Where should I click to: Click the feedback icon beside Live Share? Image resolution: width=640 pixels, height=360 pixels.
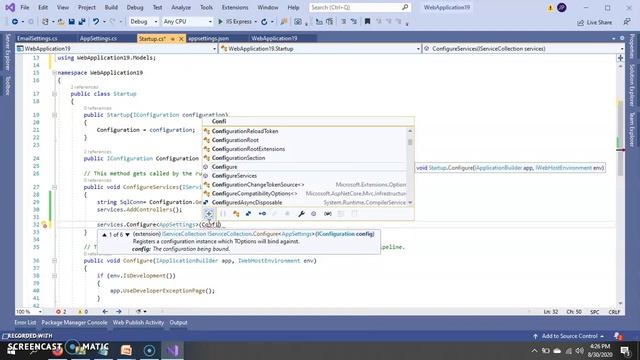click(627, 22)
